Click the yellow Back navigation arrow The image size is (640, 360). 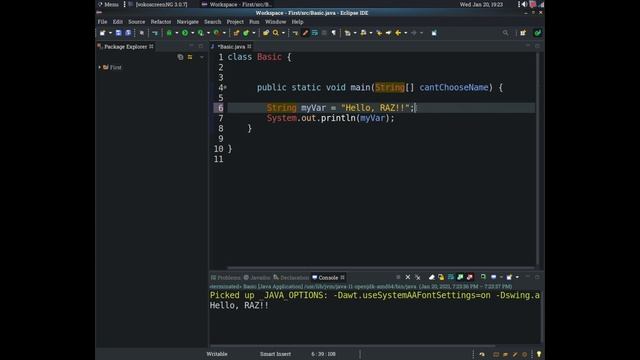398,33
